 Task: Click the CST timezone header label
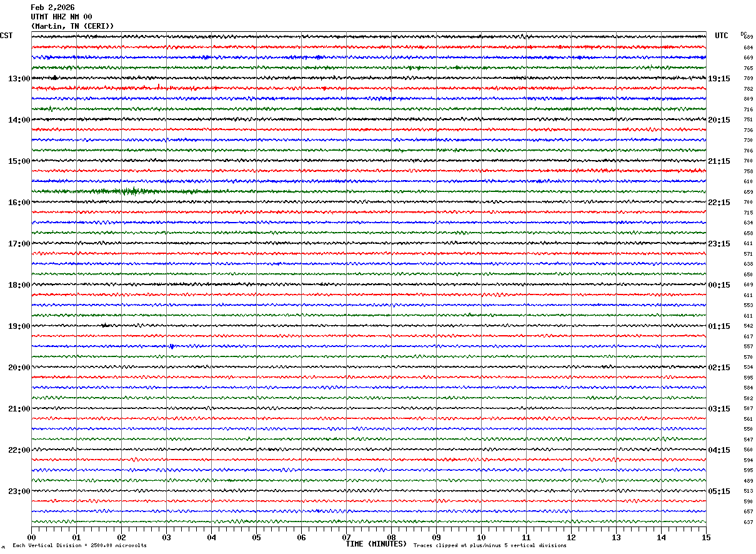(6, 36)
